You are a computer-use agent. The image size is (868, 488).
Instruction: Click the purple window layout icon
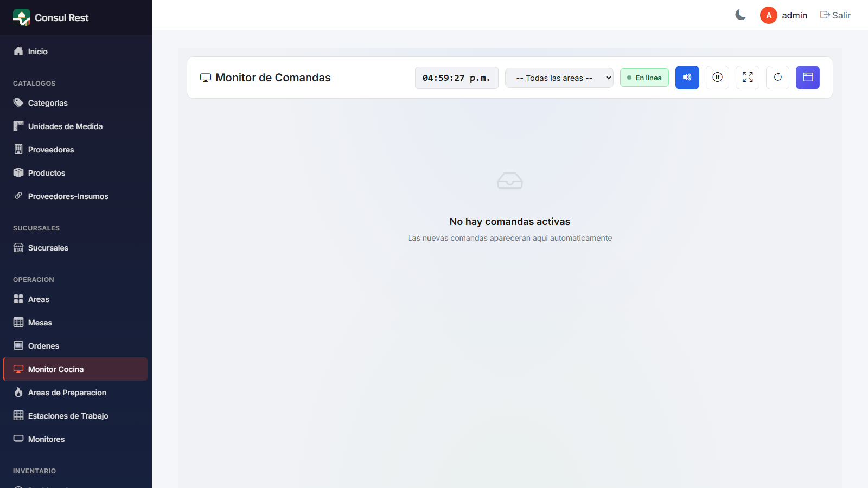coord(808,78)
